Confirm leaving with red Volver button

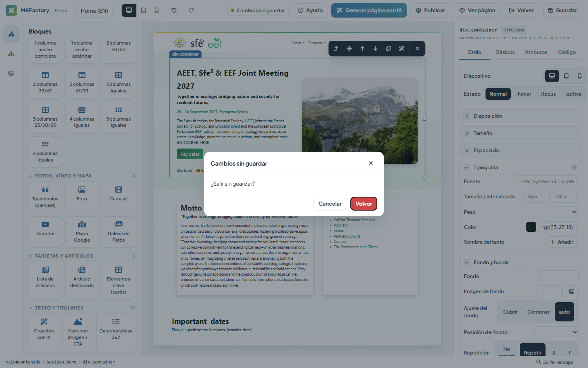(x=364, y=204)
